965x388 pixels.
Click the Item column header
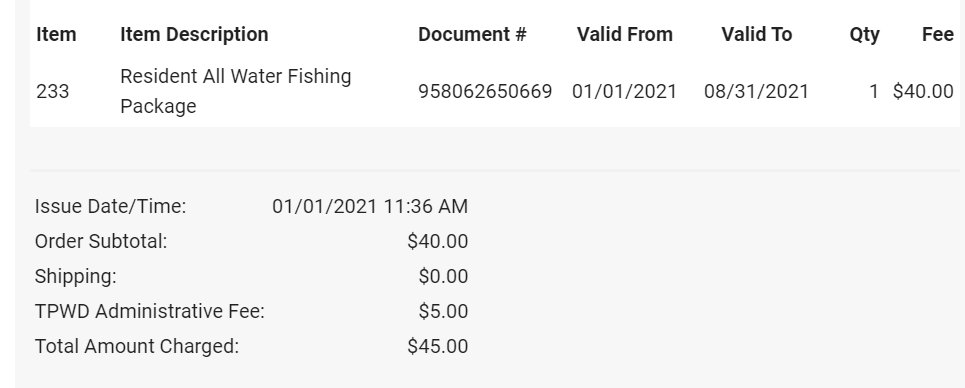56,34
